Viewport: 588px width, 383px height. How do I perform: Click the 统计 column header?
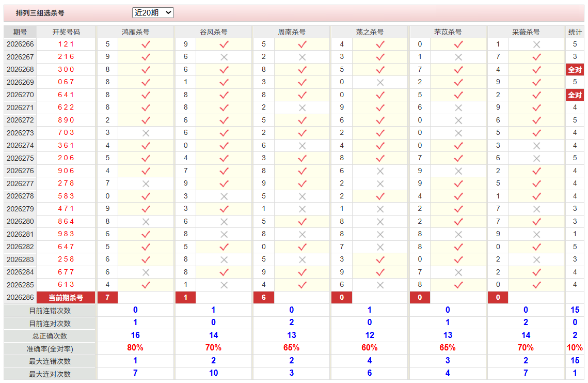[x=575, y=32]
